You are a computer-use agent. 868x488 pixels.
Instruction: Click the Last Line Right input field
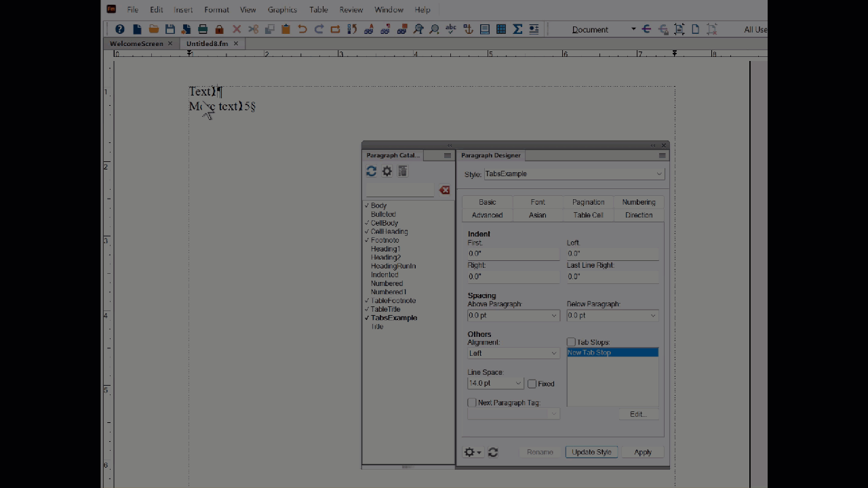[x=612, y=277]
